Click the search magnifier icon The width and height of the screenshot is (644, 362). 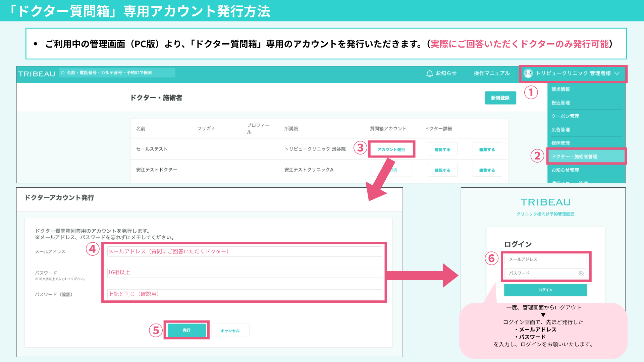[x=63, y=73]
